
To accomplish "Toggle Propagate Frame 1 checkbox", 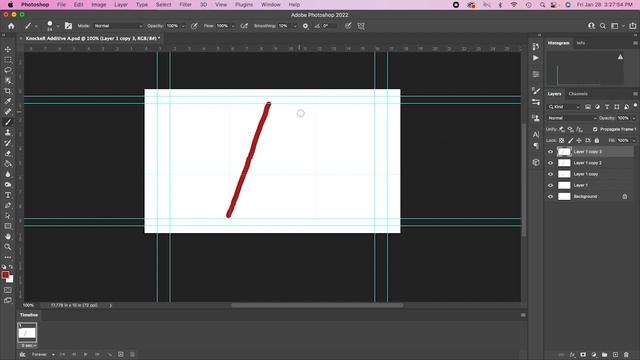I will coord(595,129).
